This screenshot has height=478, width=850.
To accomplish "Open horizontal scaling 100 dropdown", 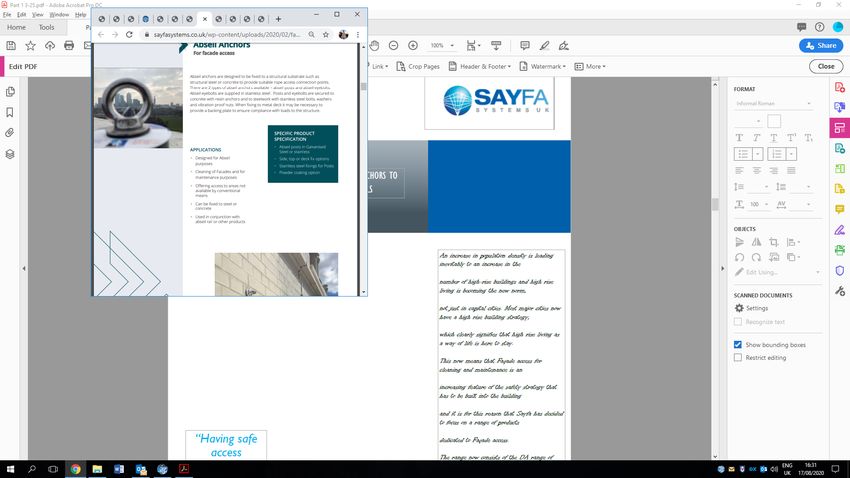I will click(x=759, y=204).
